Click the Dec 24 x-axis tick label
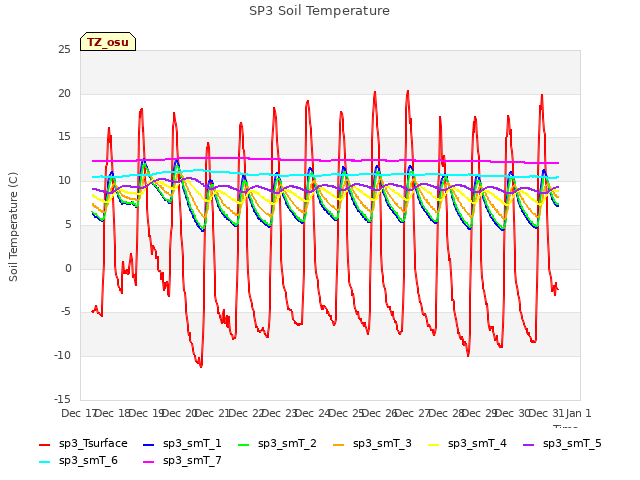This screenshot has width=640, height=480. (312, 413)
